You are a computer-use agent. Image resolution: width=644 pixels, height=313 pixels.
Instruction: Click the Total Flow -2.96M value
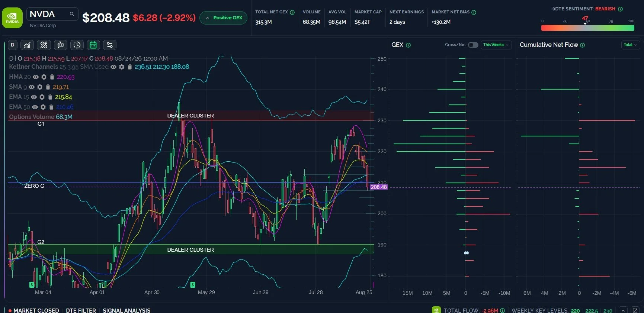490,311
